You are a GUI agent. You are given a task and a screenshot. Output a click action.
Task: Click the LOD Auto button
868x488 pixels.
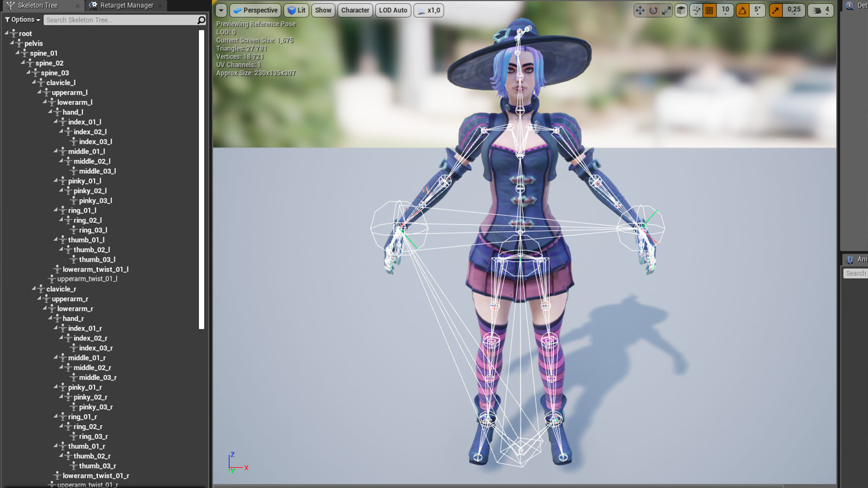tap(393, 10)
